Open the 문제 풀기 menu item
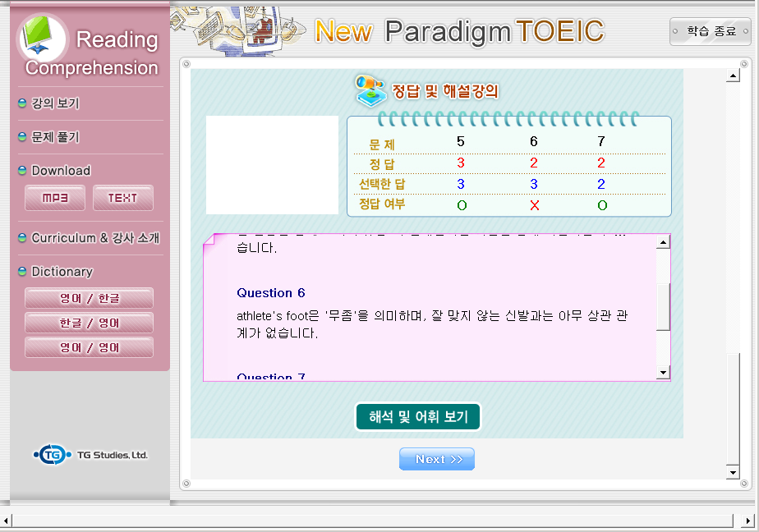 tap(55, 137)
